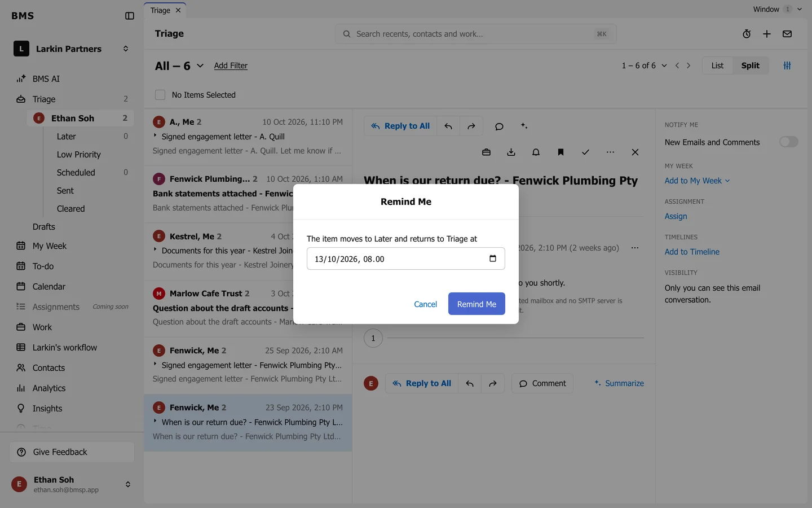The height and width of the screenshot is (508, 812).
Task: Go to the previous page of results
Action: point(677,65)
